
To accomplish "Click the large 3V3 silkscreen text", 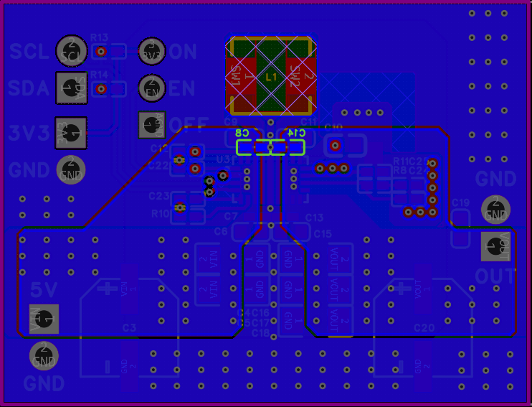I will click(x=29, y=133).
